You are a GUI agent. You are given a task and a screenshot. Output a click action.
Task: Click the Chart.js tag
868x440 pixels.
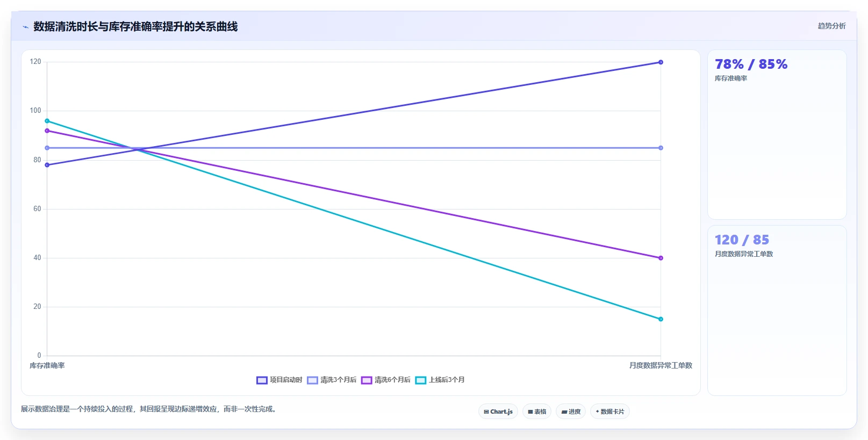pyautogui.click(x=498, y=412)
